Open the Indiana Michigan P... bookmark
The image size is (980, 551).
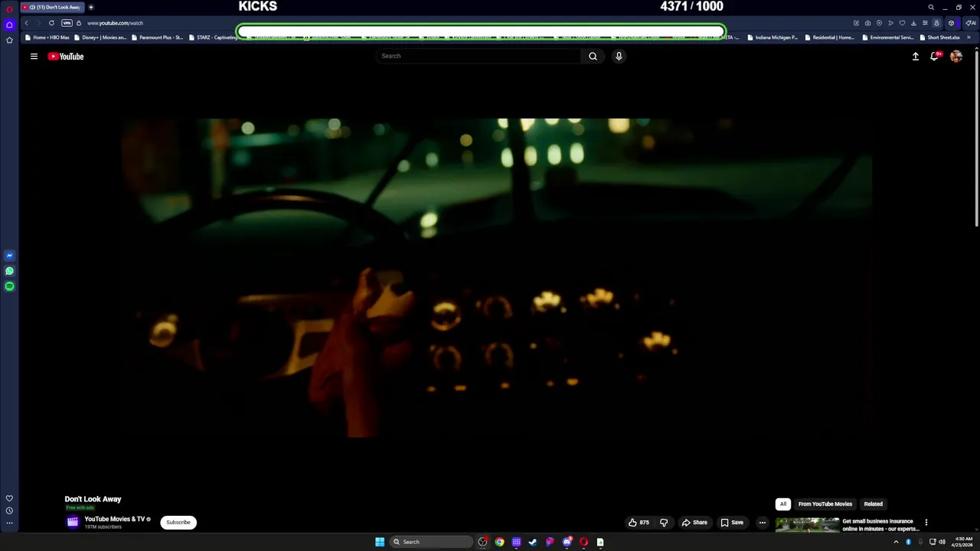(773, 37)
